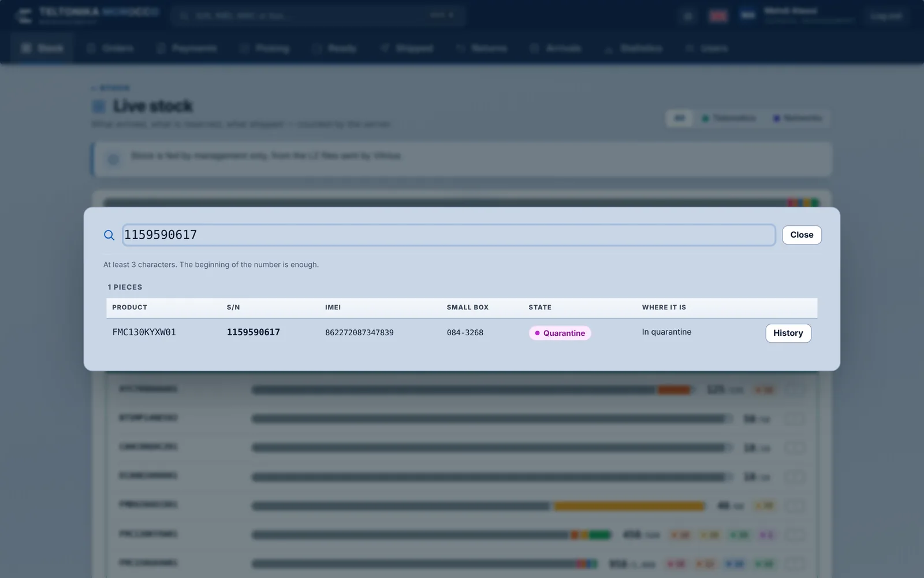Click the magnifier icon beside the search field
Screen dimensions: 924x578
point(109,235)
